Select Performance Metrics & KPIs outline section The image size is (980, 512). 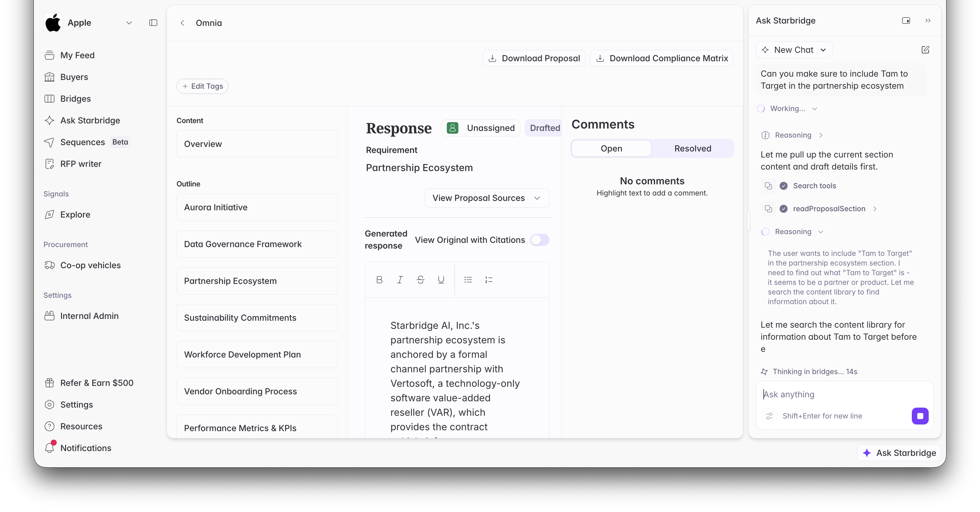coord(257,427)
